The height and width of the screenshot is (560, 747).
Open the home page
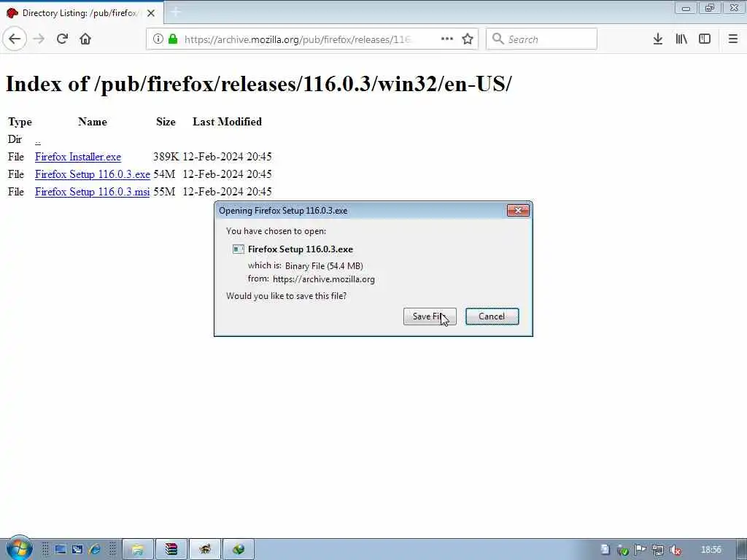(85, 39)
